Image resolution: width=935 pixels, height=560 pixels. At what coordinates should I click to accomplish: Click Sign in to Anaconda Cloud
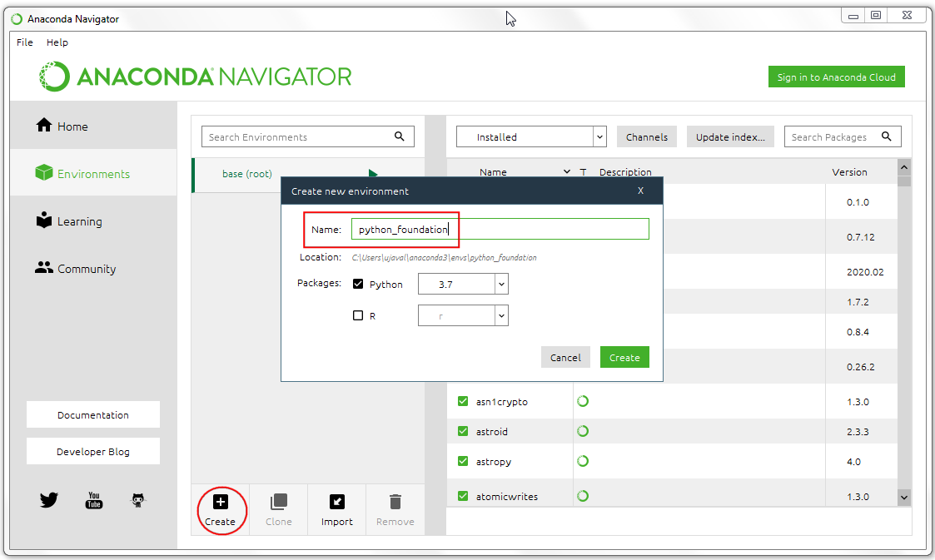click(837, 77)
